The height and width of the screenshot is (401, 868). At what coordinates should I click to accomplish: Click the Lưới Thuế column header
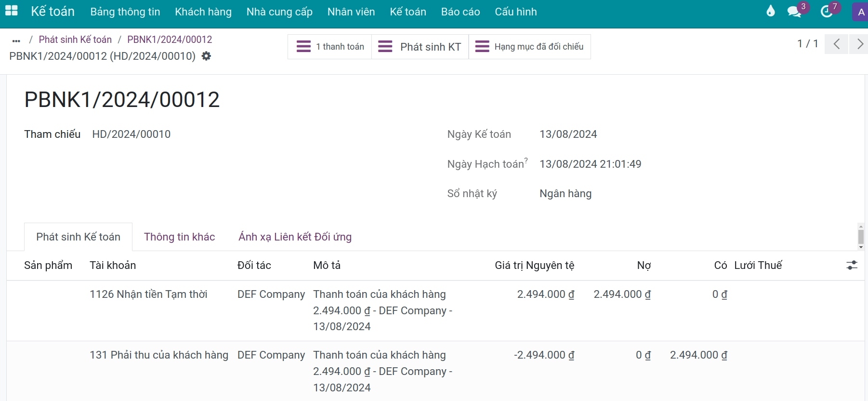tap(758, 265)
